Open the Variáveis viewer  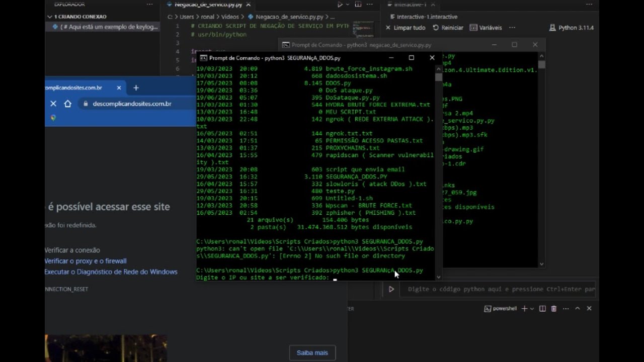(486, 28)
